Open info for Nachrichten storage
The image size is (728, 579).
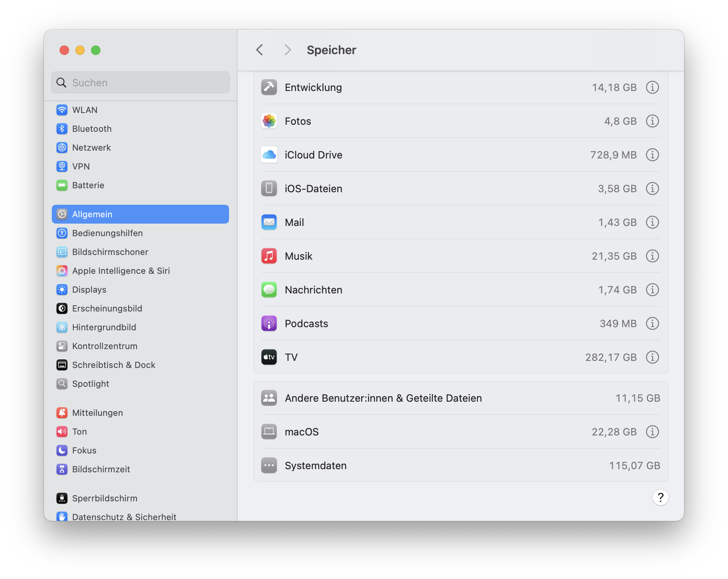point(652,289)
